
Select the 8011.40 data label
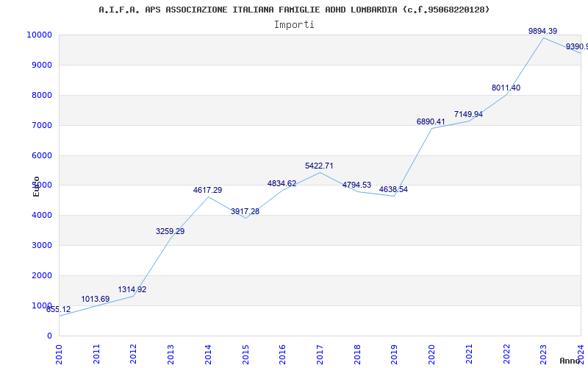506,88
